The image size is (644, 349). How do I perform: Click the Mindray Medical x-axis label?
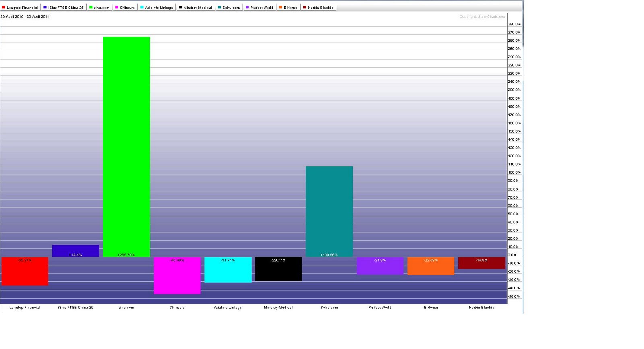coord(279,308)
